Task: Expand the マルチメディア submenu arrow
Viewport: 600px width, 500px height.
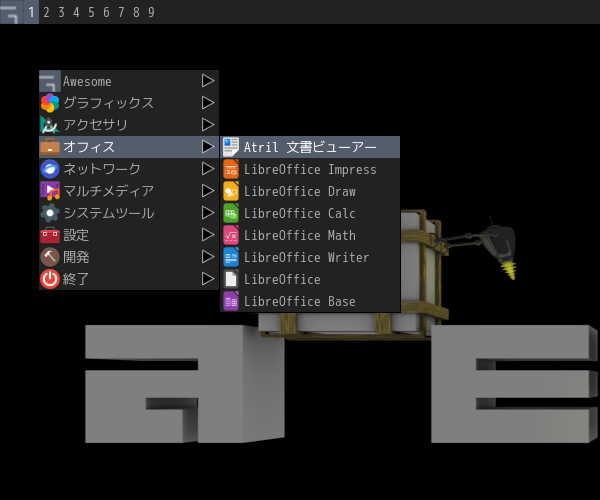Action: (208, 191)
